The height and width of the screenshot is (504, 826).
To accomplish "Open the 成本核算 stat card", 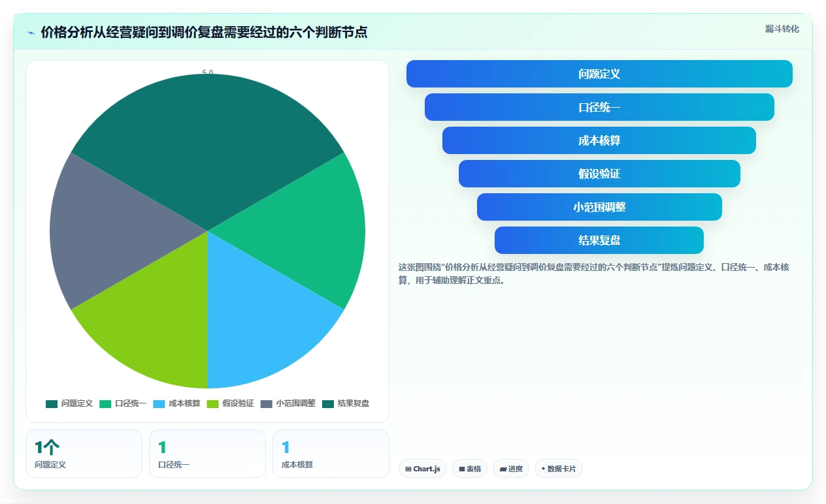I will [x=331, y=454].
